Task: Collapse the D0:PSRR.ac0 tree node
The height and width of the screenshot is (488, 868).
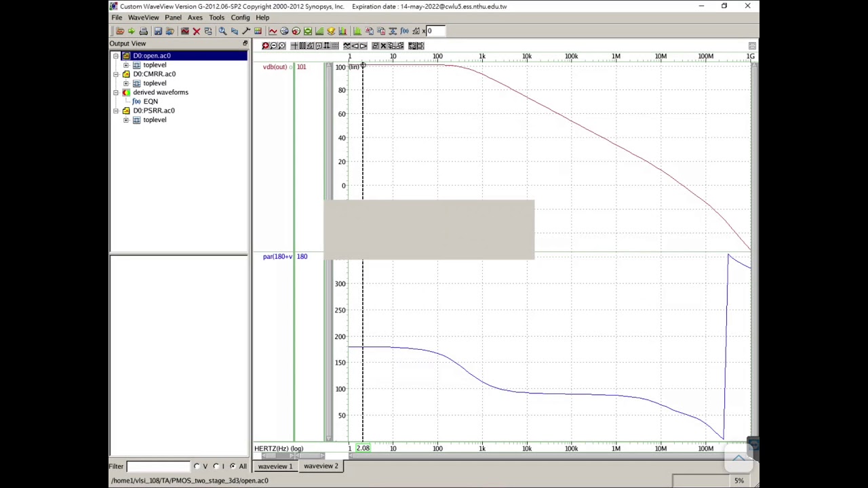Action: [116, 110]
